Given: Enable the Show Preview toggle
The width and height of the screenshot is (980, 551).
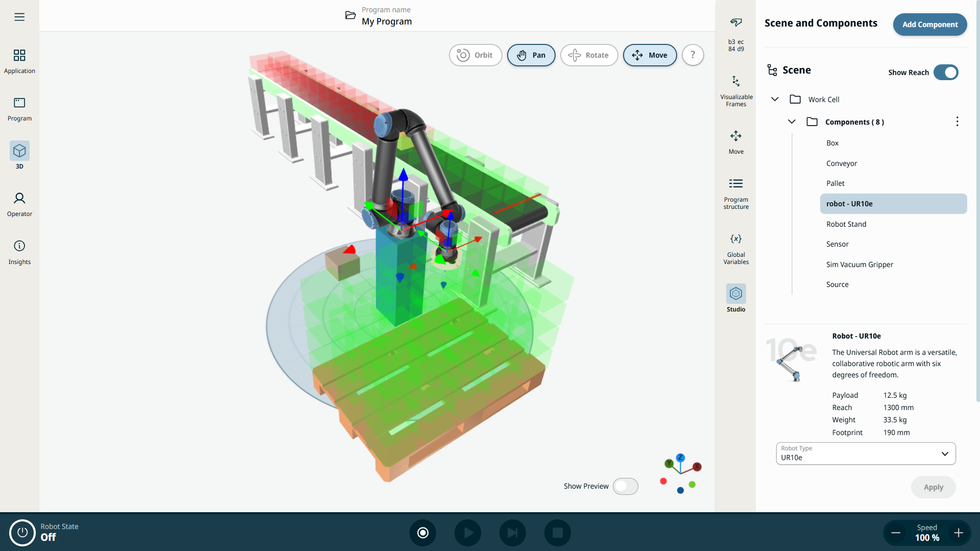Looking at the screenshot, I should [x=625, y=486].
